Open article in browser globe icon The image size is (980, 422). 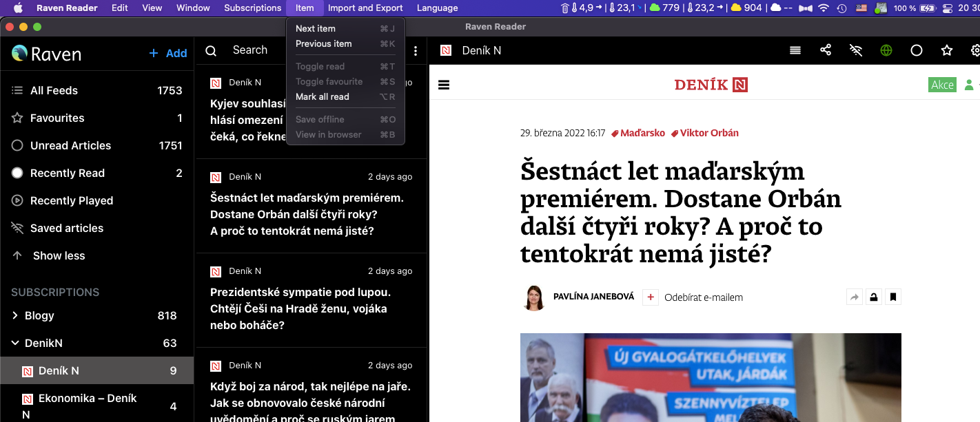(886, 50)
